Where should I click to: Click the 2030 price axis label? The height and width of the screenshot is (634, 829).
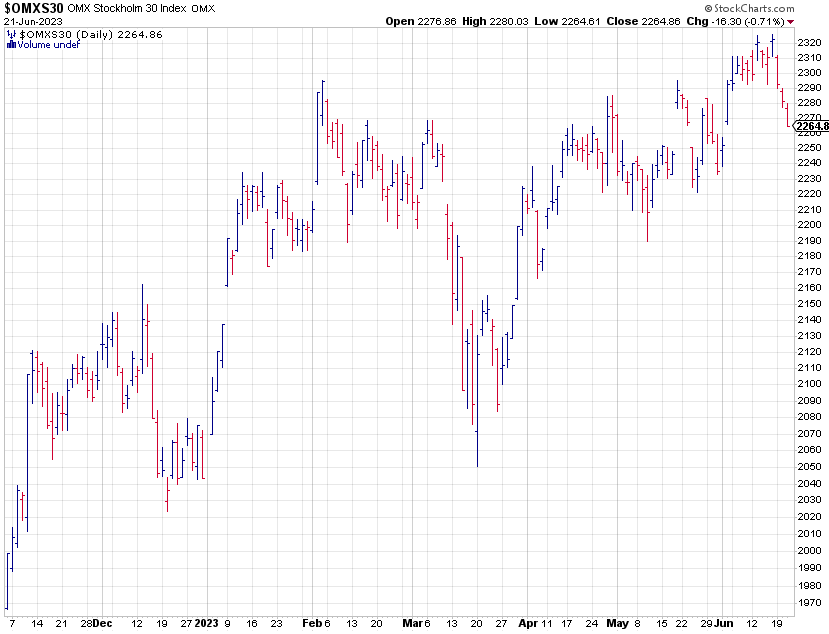[809, 500]
